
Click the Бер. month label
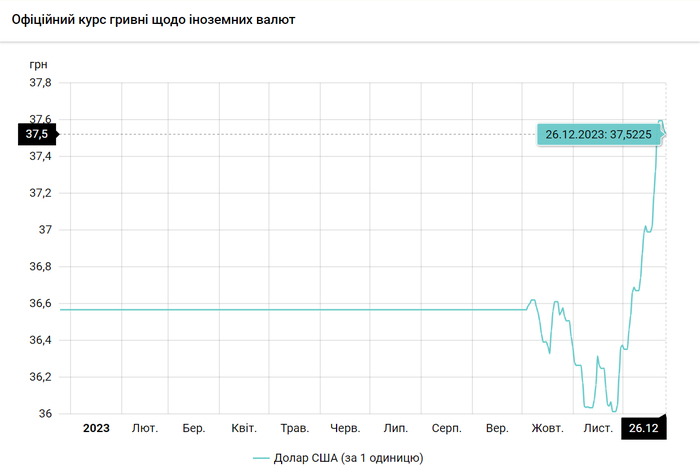coord(194,428)
